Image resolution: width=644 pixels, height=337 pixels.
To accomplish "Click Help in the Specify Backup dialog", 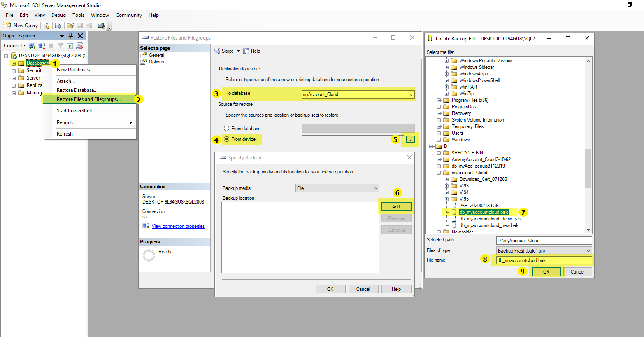I will 396,289.
